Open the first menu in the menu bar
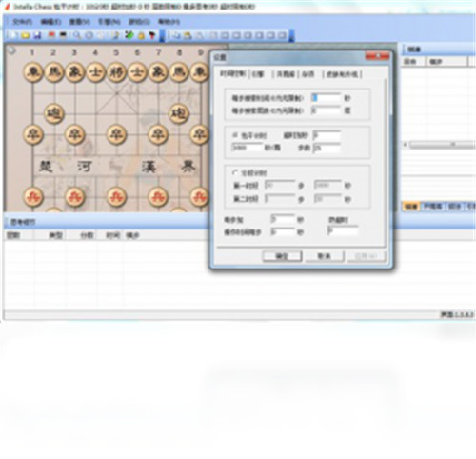Image resolution: width=476 pixels, height=459 pixels. pos(22,22)
